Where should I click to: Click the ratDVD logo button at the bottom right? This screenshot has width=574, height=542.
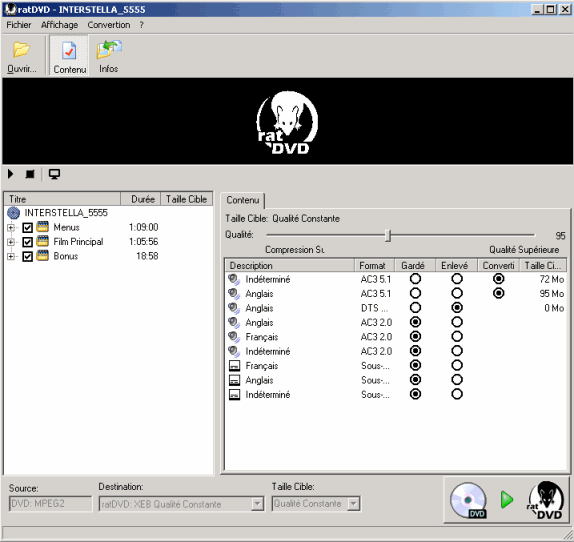[545, 500]
